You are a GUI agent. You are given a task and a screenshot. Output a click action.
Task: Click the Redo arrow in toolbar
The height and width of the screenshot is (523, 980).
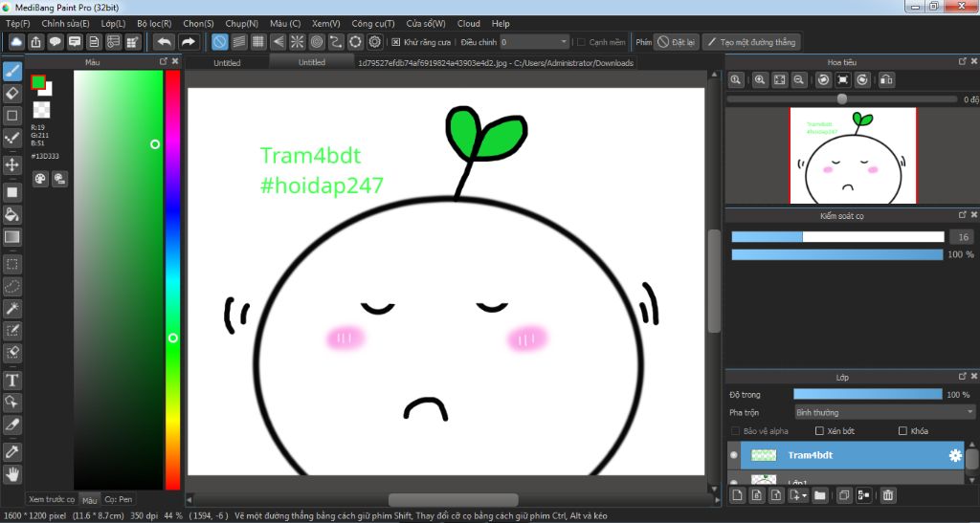[x=188, y=42]
